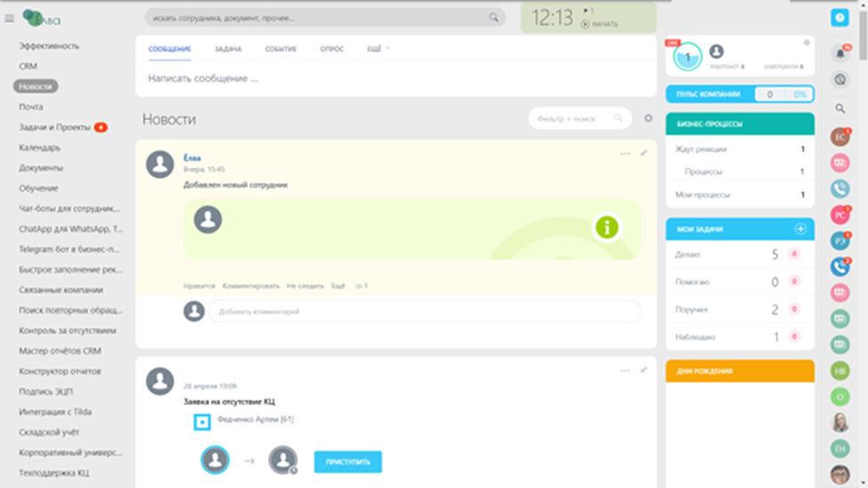This screenshot has width=868, height=488.
Task: Click the live pulse circle widget
Action: coord(687,56)
